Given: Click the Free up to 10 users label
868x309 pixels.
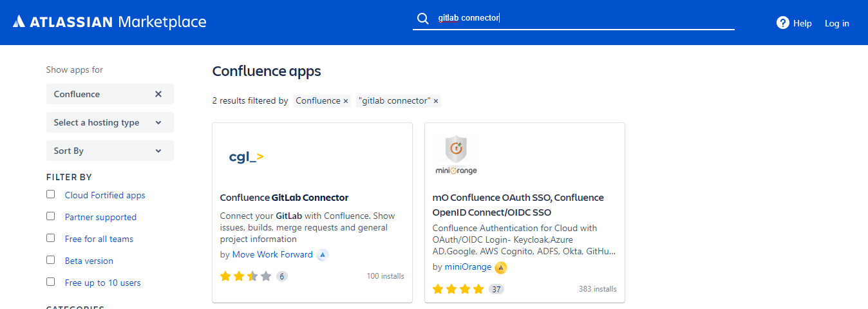Looking at the screenshot, I should (103, 283).
